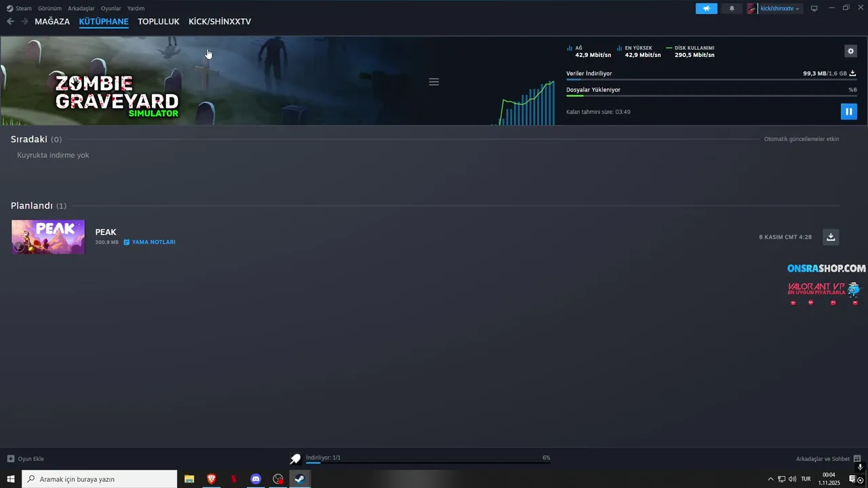
Task: Click the PEAK game title
Action: (106, 232)
